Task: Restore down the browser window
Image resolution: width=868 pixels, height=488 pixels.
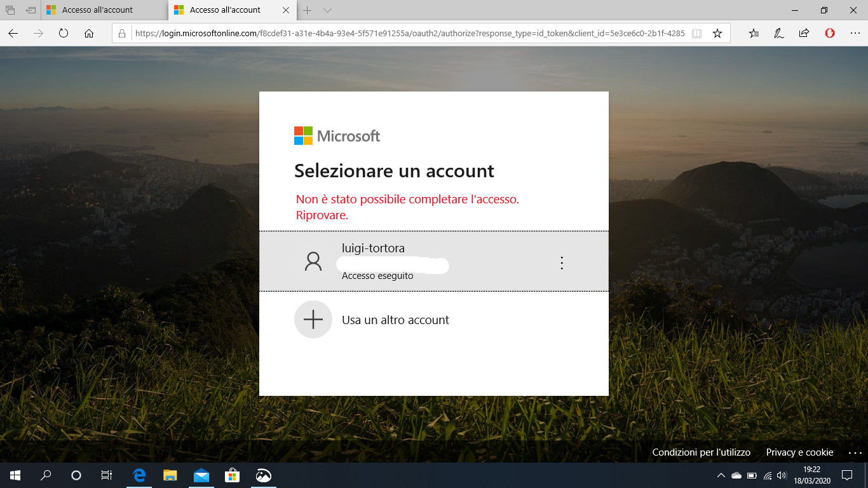Action: click(x=824, y=10)
